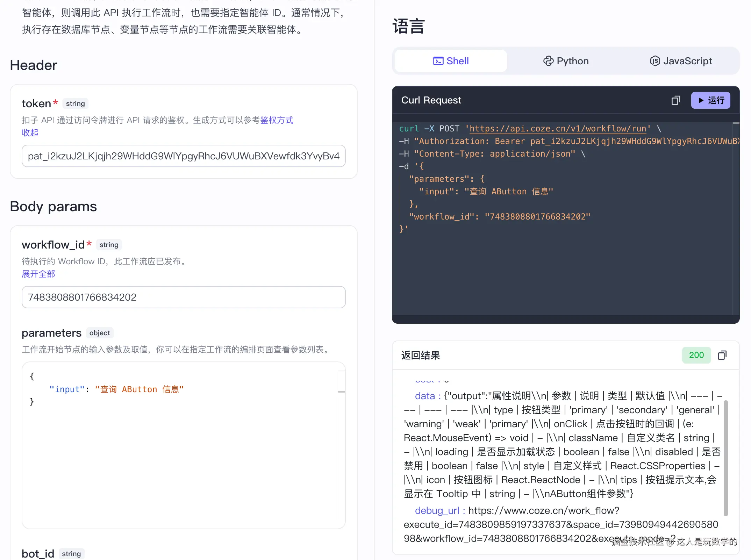Switch to the JavaScript language tab
This screenshot has height=560, width=751.
681,61
